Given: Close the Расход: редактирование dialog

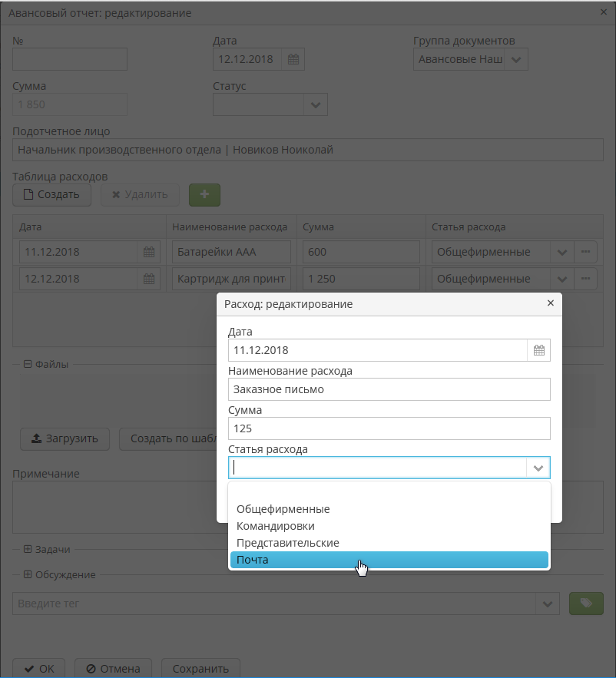Looking at the screenshot, I should click(550, 303).
